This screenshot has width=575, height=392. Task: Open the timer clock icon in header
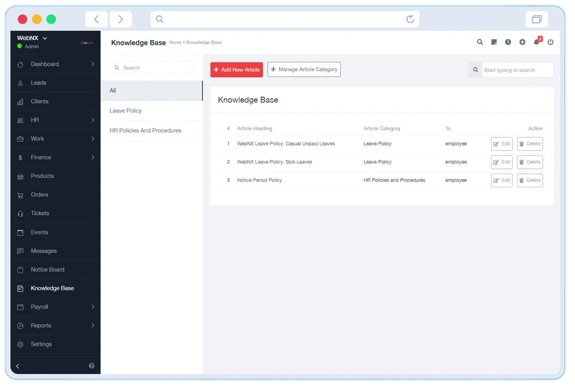tap(508, 42)
